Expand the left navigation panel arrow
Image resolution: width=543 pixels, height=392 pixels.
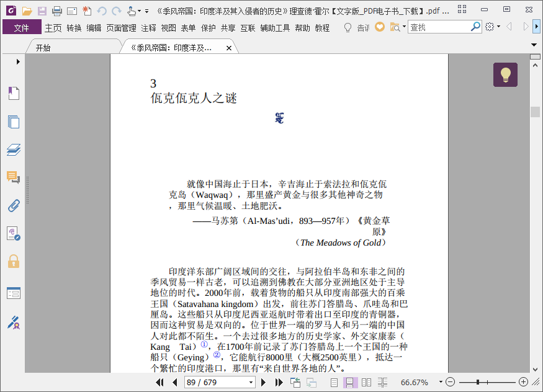[x=18, y=61]
